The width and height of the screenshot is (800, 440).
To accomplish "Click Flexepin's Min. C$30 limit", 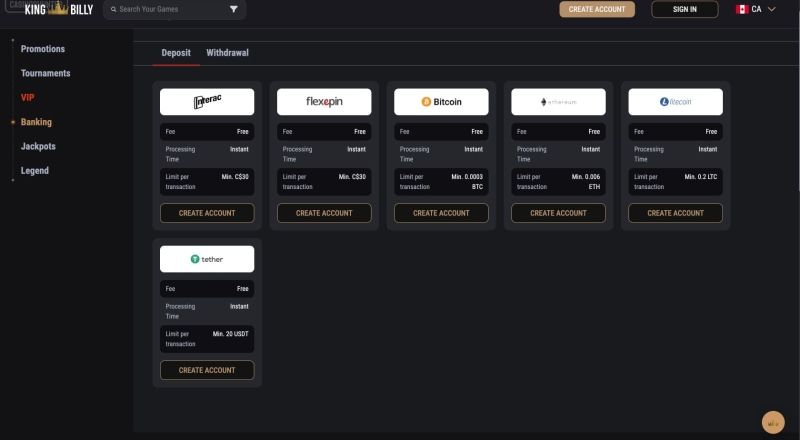I will coord(352,177).
